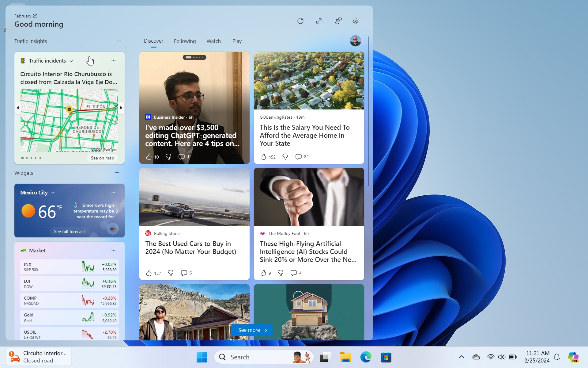
Task: Refresh the widgets feed
Action: [x=300, y=21]
